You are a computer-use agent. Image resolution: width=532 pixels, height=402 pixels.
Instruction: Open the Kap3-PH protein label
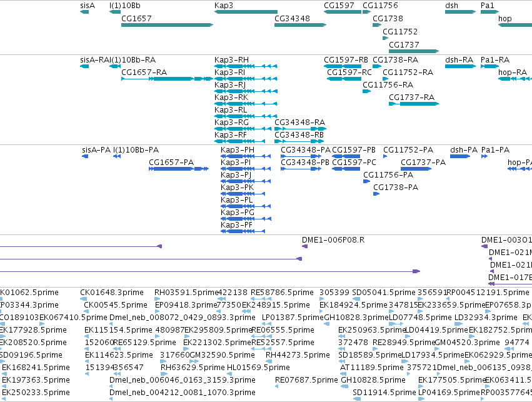click(x=238, y=150)
